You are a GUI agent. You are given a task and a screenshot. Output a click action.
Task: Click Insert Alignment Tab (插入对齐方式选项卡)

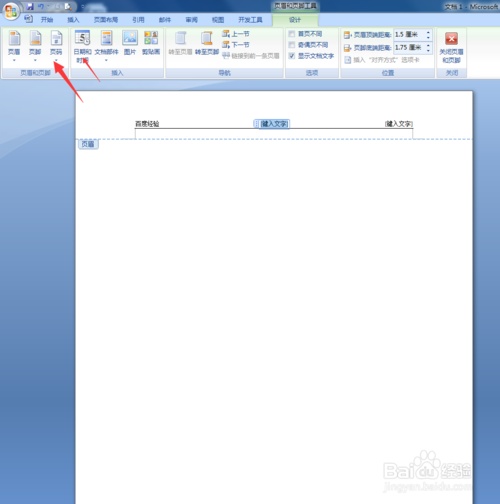pos(382,60)
